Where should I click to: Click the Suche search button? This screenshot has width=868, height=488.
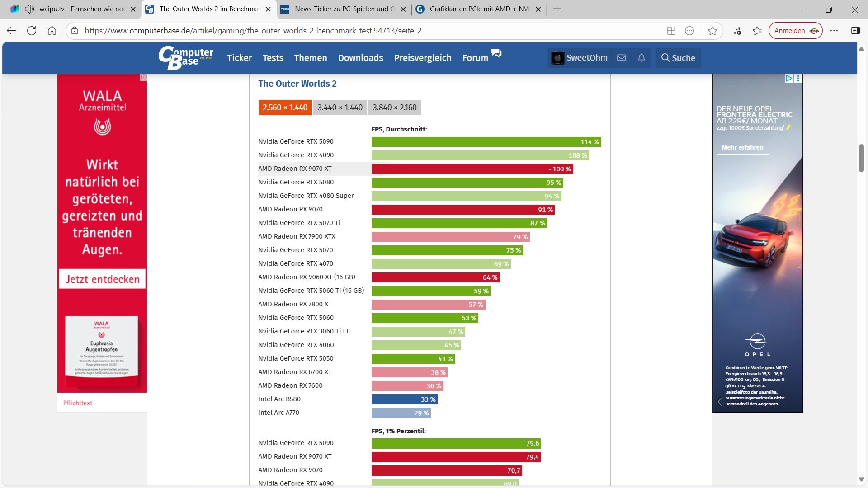click(x=678, y=58)
